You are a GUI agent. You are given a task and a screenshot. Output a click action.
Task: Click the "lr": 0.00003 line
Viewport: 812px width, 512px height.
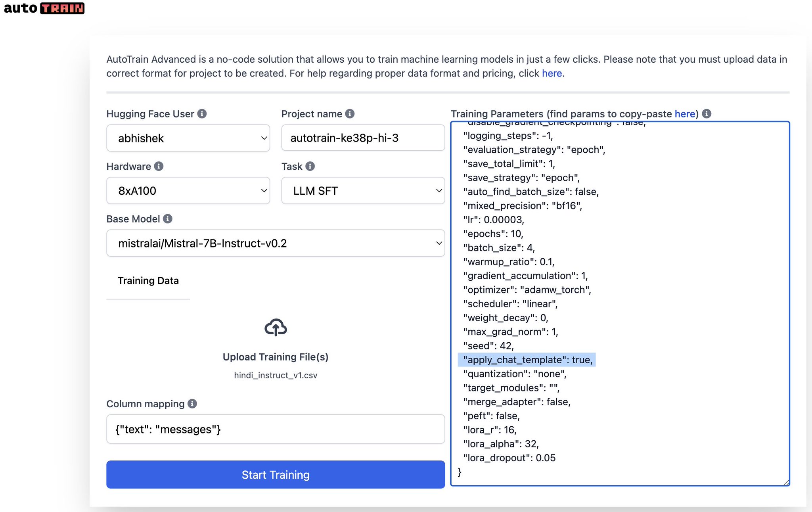click(494, 220)
